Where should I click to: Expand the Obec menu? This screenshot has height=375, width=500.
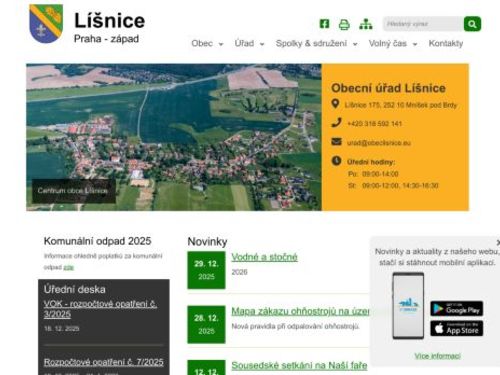[207, 44]
